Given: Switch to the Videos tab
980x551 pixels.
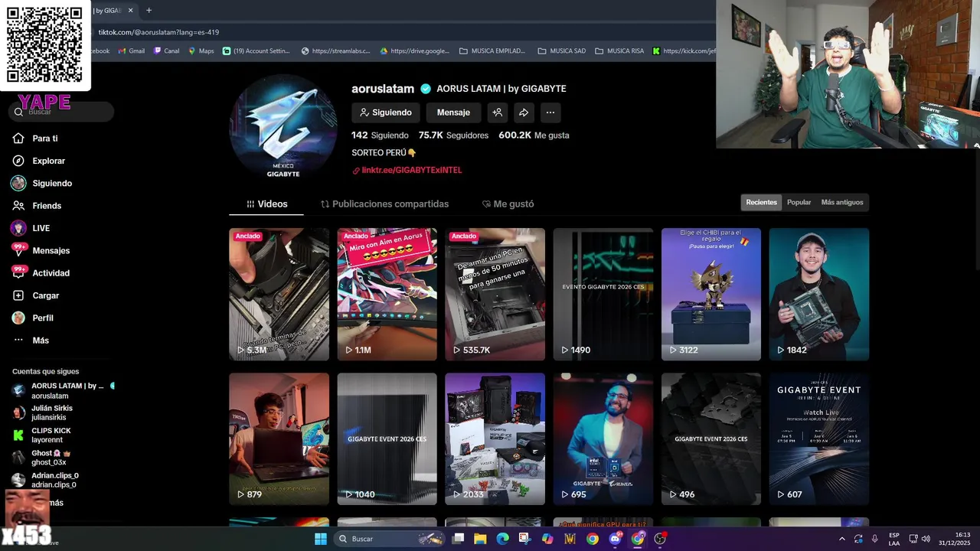Looking at the screenshot, I should pyautogui.click(x=266, y=204).
